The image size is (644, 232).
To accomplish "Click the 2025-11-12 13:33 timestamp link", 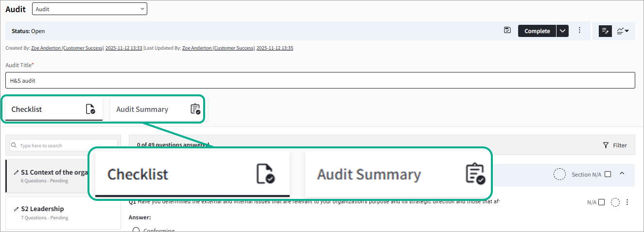I will click(x=123, y=48).
